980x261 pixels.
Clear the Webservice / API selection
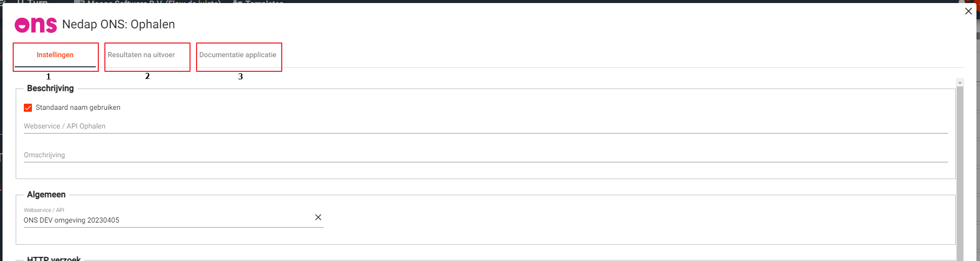(x=318, y=217)
